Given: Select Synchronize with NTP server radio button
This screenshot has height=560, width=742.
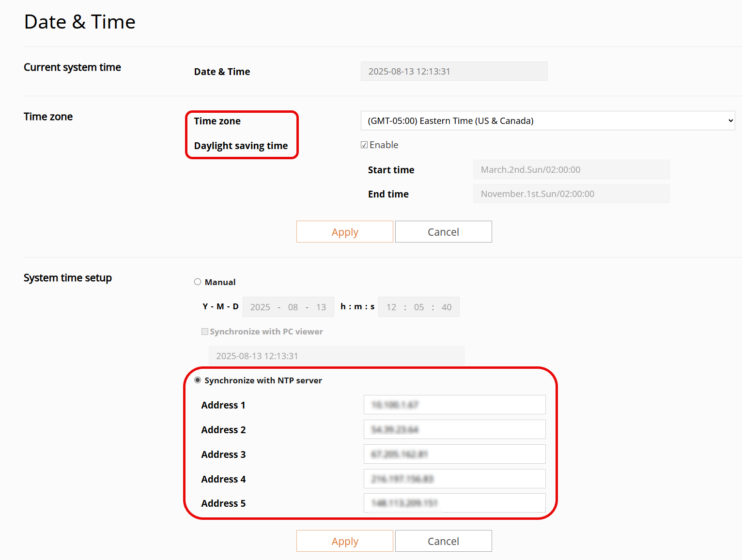Looking at the screenshot, I should pyautogui.click(x=198, y=380).
